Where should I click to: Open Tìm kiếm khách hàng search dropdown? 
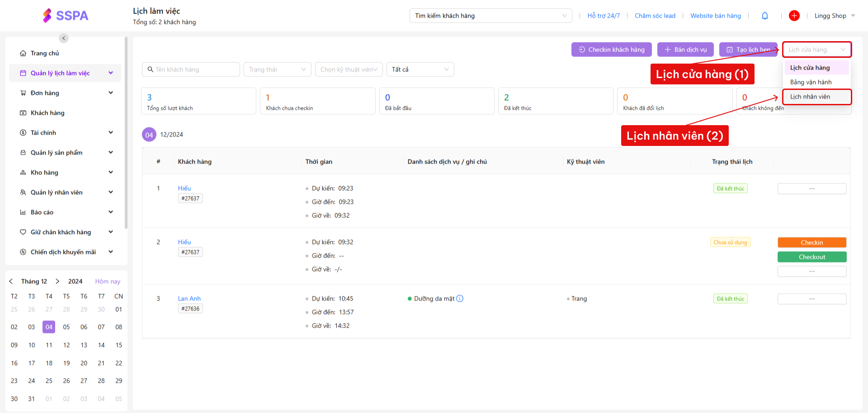491,16
